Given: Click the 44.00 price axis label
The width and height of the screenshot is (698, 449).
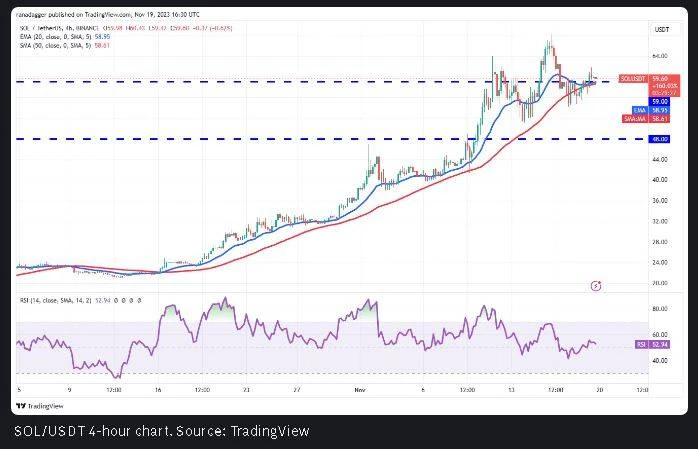Looking at the screenshot, I should tap(660, 159).
